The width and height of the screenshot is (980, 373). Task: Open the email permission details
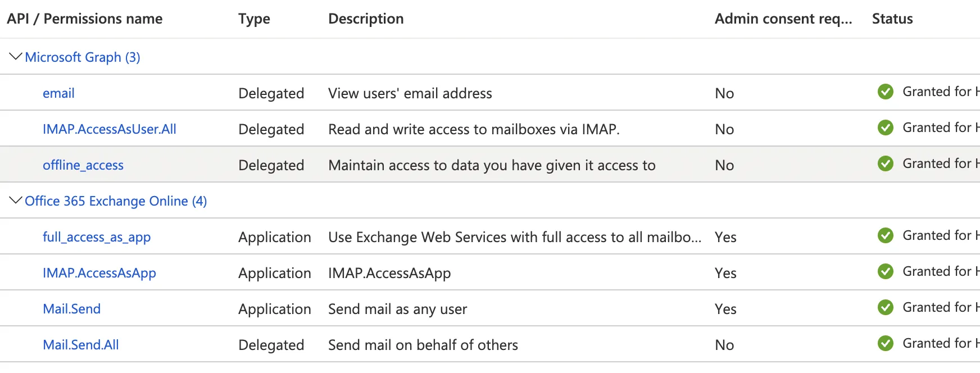click(58, 93)
